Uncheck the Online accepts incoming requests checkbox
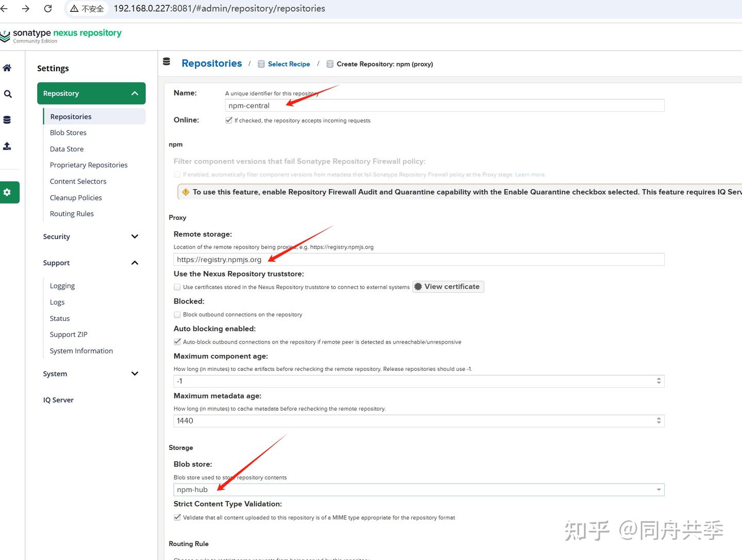 pyautogui.click(x=229, y=120)
